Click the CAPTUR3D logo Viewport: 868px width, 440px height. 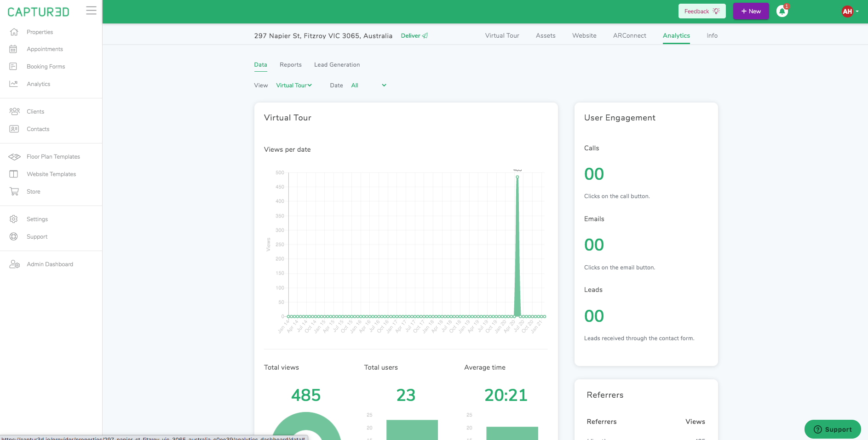38,12
